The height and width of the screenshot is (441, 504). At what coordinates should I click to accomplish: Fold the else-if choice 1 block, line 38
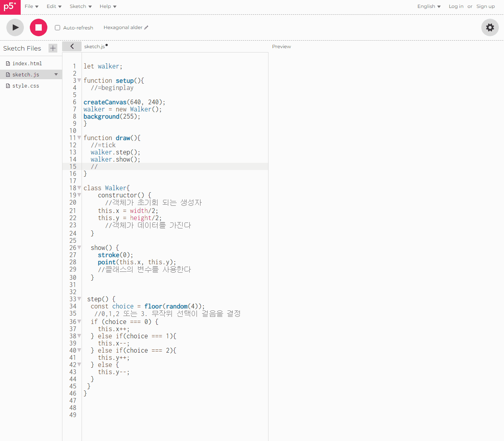click(79, 336)
